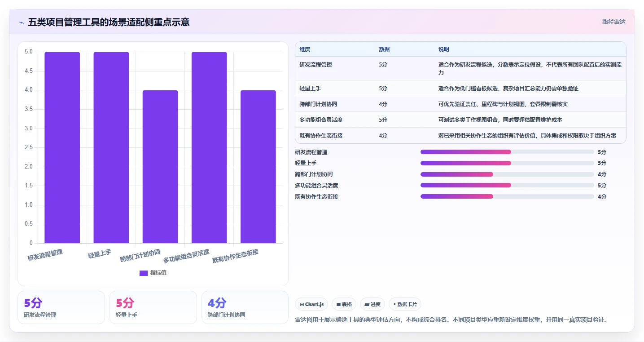Open the 5分 研发流程管理 data card
644x342 pixels.
tap(61, 307)
